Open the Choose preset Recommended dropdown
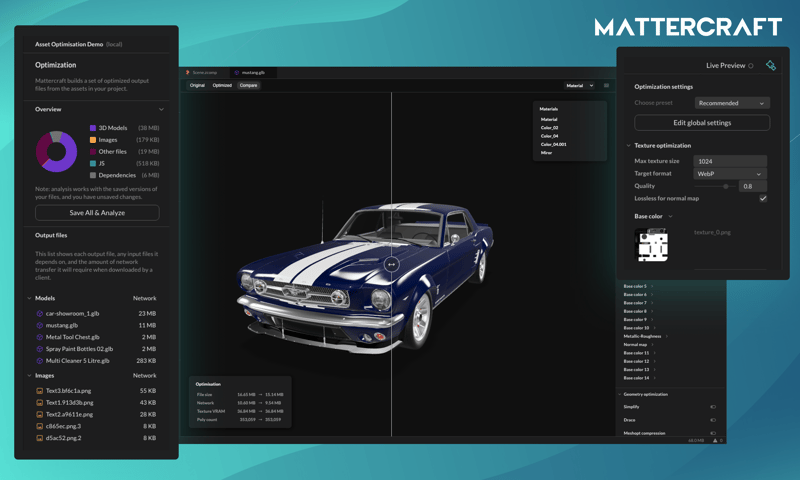This screenshot has width=800, height=480. coord(732,103)
